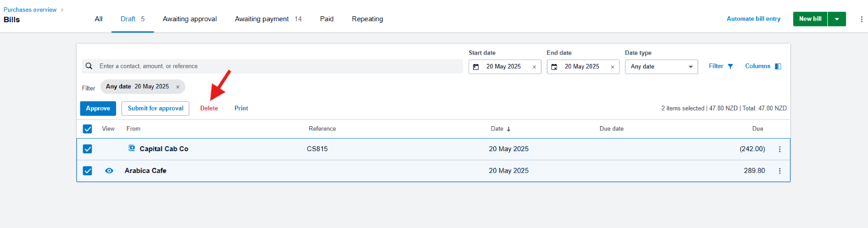Open Start date calendar icon
868x228 pixels.
point(476,67)
